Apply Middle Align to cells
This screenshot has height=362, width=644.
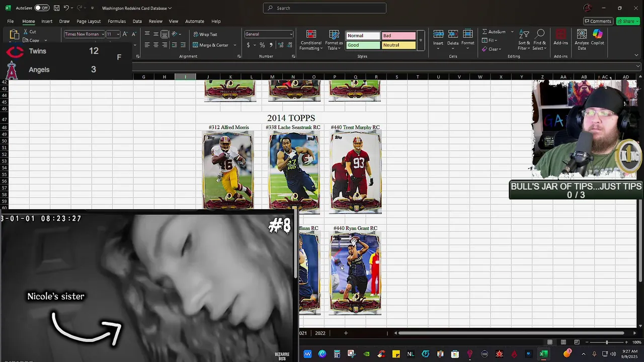pyautogui.click(x=156, y=34)
